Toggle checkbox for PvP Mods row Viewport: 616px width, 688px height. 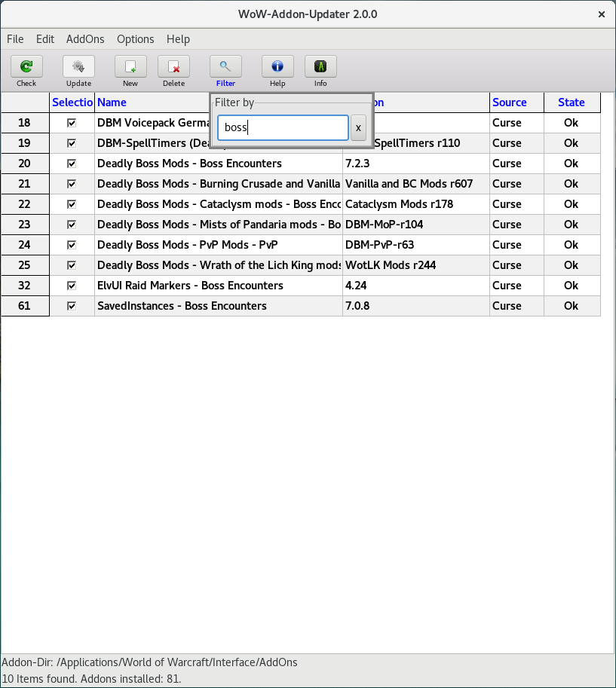click(x=72, y=245)
